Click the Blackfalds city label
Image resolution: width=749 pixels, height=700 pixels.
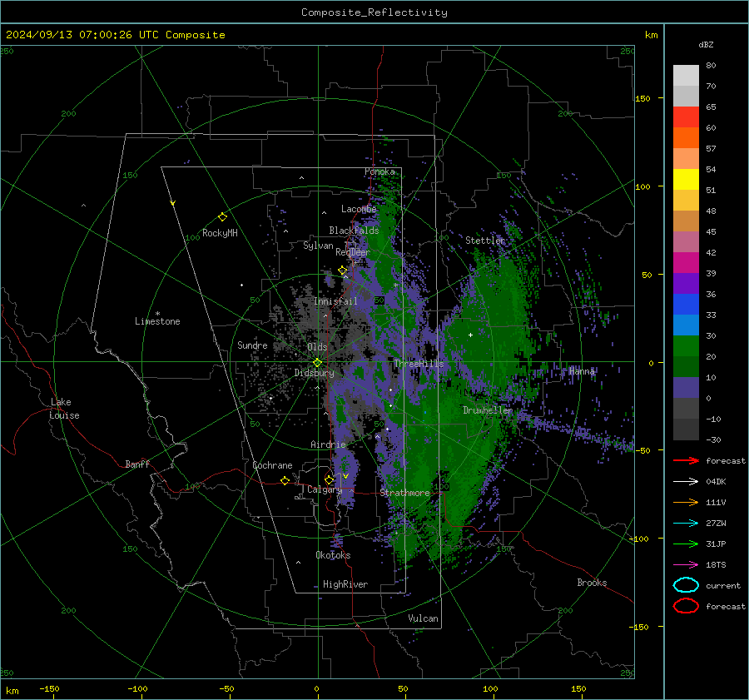(x=354, y=231)
